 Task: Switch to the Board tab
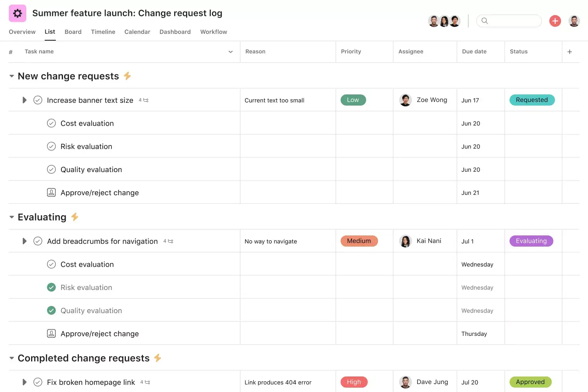click(x=73, y=32)
